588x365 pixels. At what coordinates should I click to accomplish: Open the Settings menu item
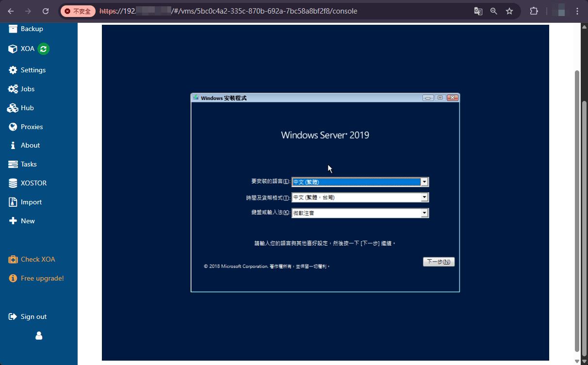coord(33,70)
